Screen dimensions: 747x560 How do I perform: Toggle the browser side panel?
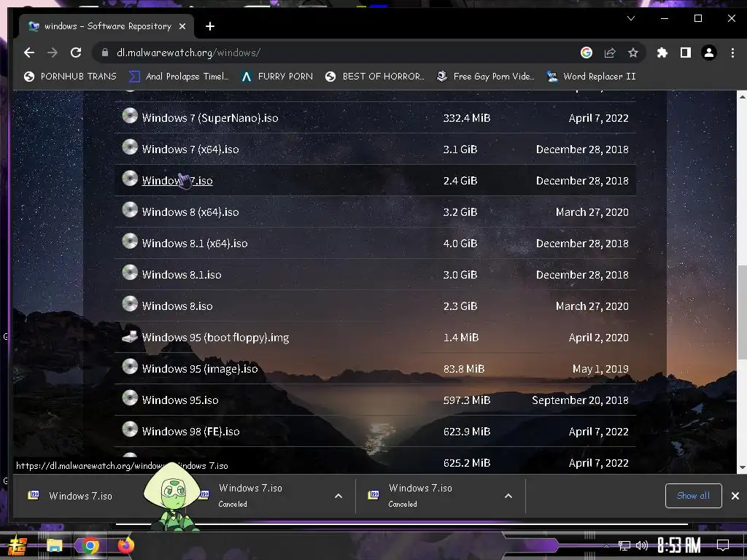tap(686, 52)
